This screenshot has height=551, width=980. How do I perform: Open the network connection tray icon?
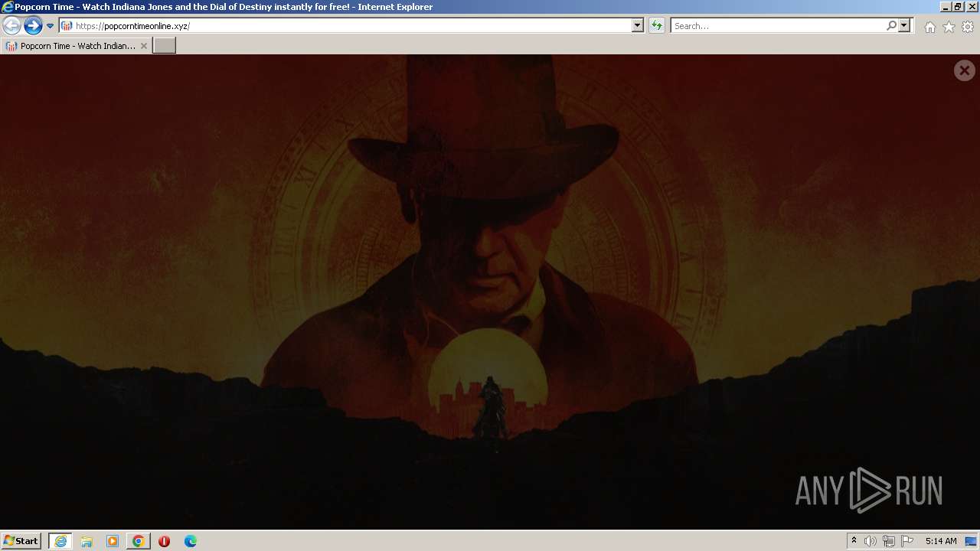coord(889,540)
